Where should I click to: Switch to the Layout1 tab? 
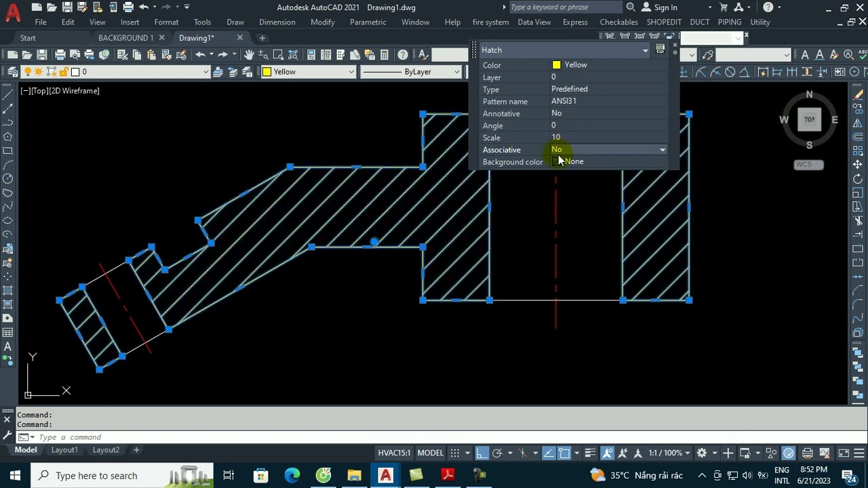64,450
